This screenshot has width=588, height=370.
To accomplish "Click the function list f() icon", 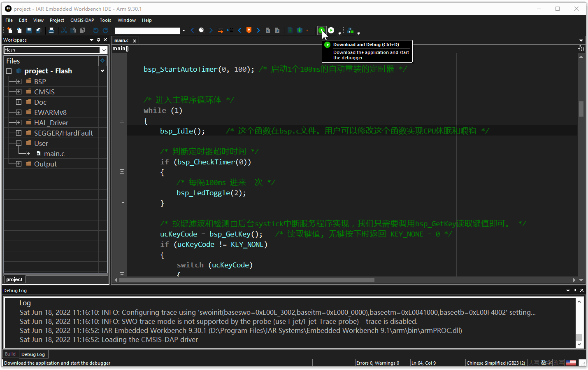I will [581, 48].
